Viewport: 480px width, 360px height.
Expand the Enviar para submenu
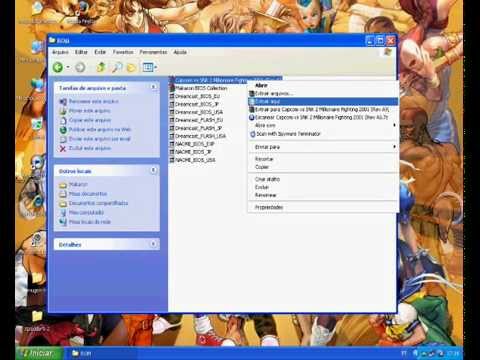coord(323,147)
